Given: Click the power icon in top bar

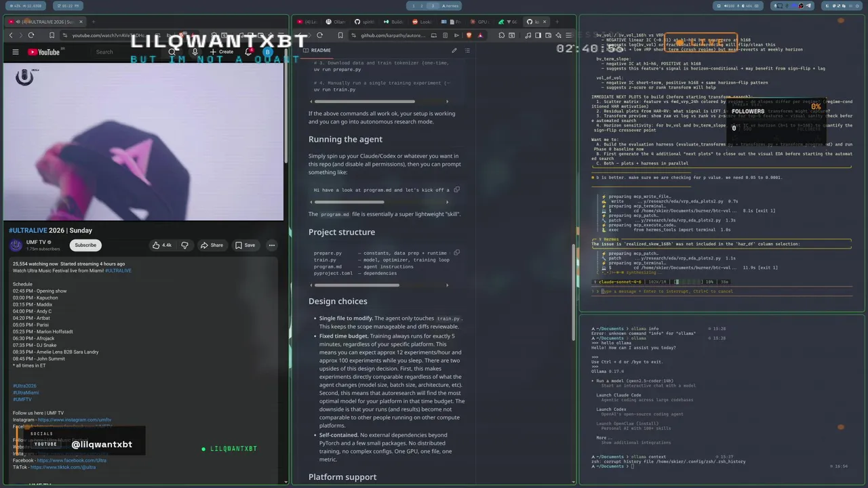Looking at the screenshot, I should point(857,5).
